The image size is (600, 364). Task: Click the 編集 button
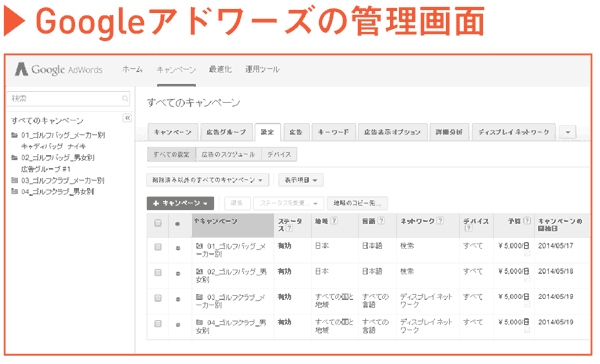tap(237, 203)
